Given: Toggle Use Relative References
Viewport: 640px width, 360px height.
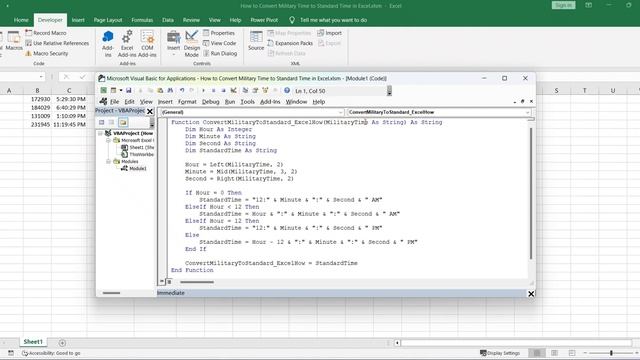Looking at the screenshot, I should click(57, 43).
